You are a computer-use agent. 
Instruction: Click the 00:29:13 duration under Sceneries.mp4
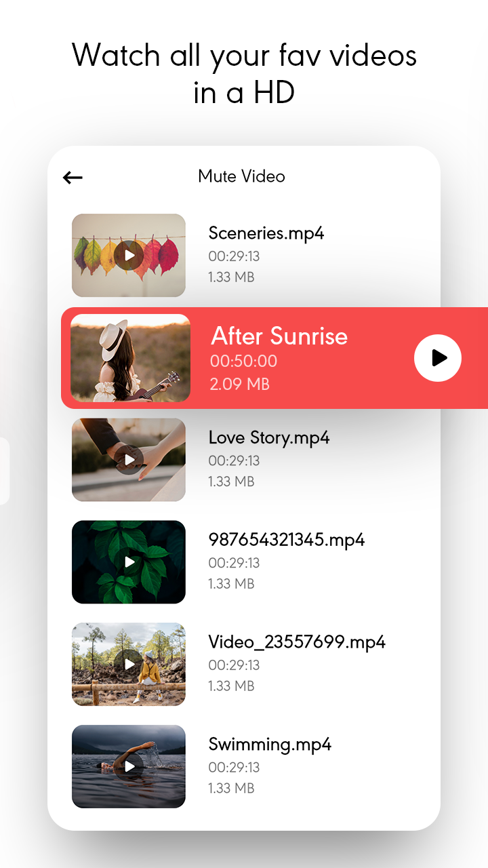tap(234, 256)
